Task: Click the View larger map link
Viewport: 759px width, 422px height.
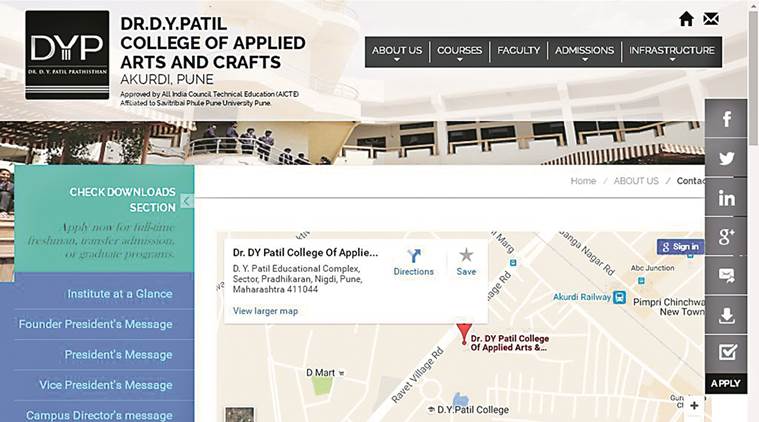Action: click(x=265, y=311)
